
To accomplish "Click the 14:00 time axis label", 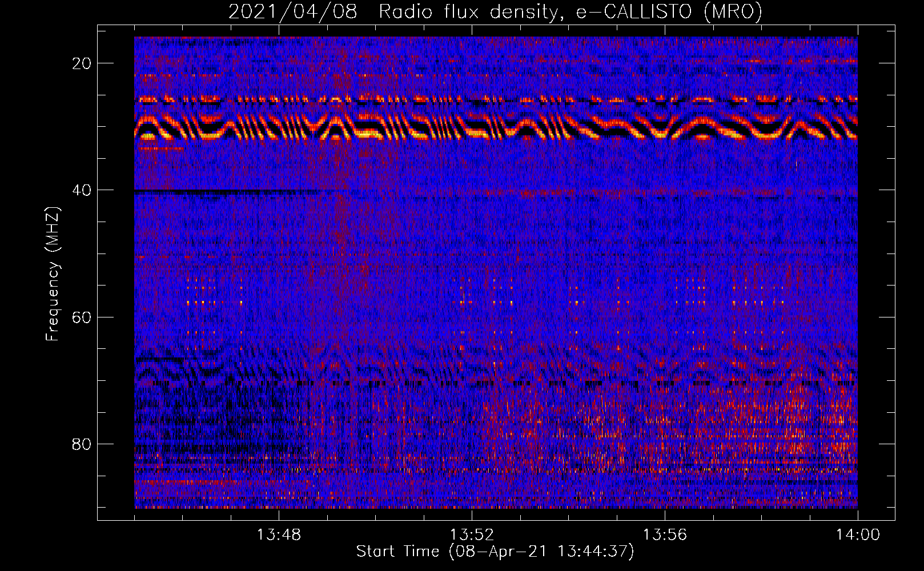I will click(x=858, y=535).
